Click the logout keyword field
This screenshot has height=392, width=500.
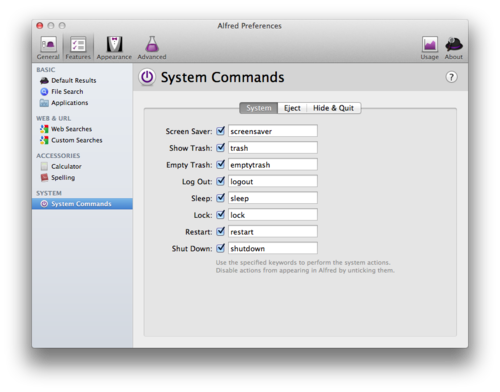coord(273,181)
